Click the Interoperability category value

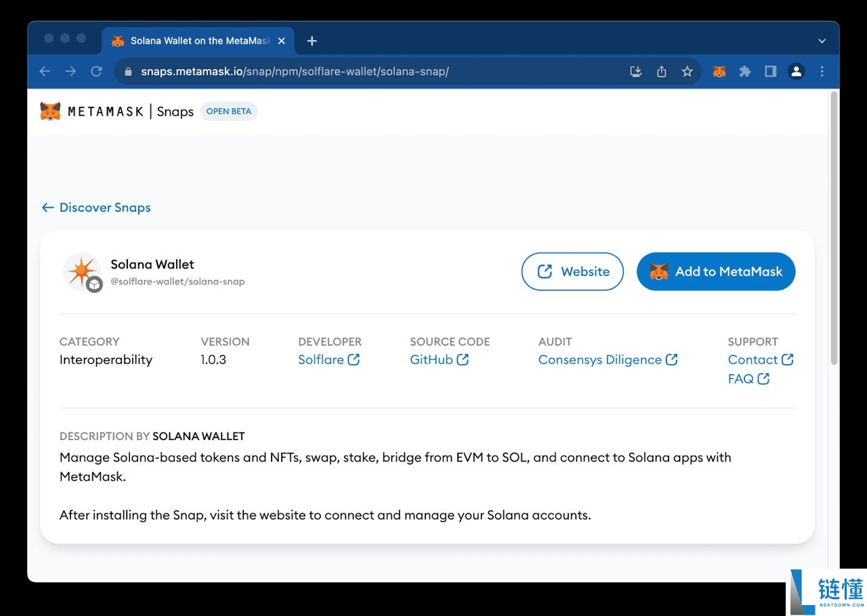106,359
